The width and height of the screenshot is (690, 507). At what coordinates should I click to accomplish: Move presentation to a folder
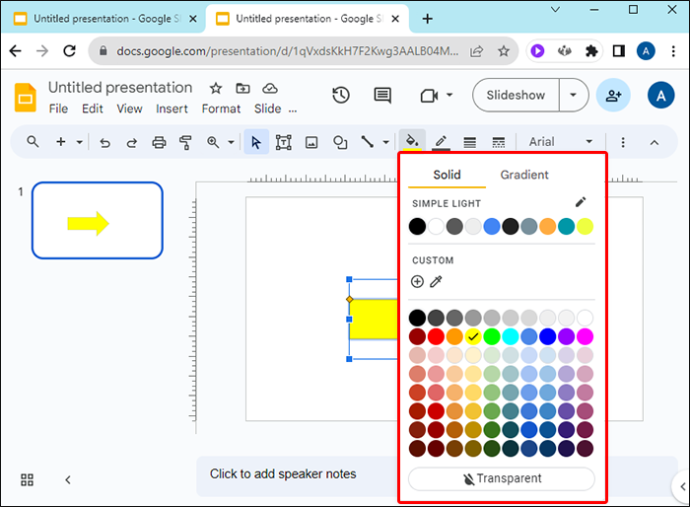242,88
